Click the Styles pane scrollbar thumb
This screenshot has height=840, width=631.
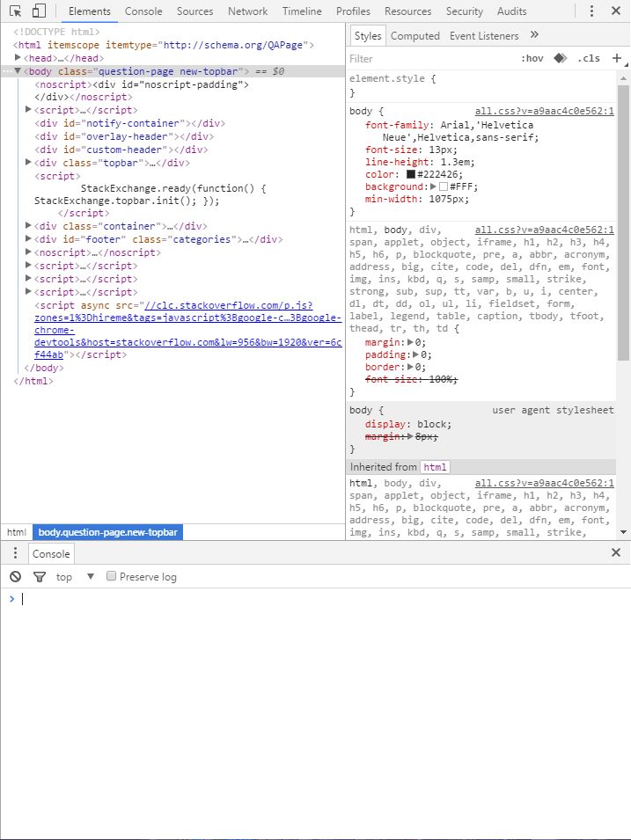pyautogui.click(x=623, y=223)
